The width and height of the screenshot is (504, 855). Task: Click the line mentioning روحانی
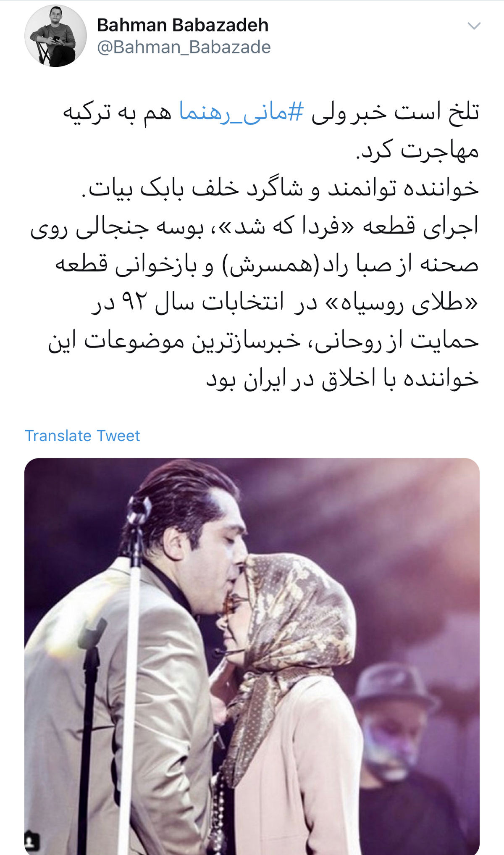tap(263, 341)
